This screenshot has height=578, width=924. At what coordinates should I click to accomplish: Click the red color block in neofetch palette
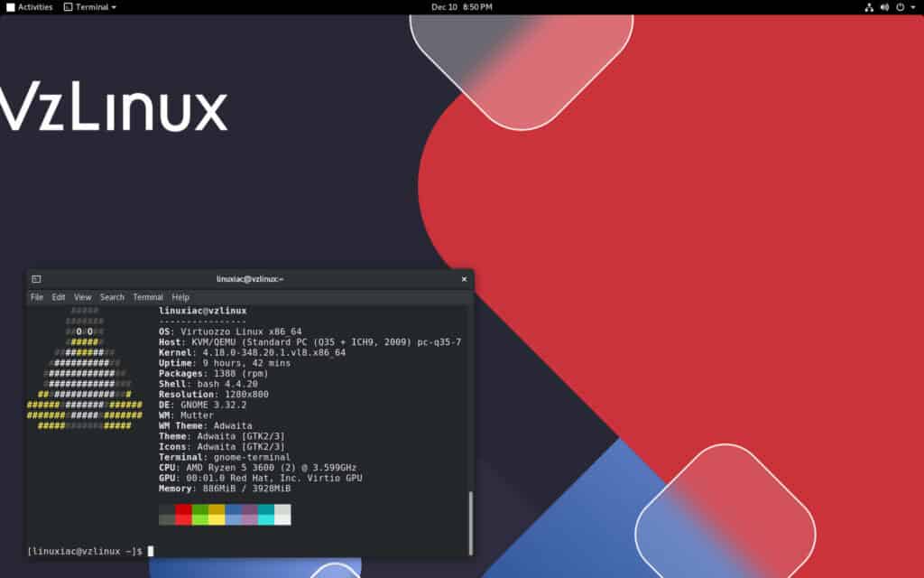[183, 514]
